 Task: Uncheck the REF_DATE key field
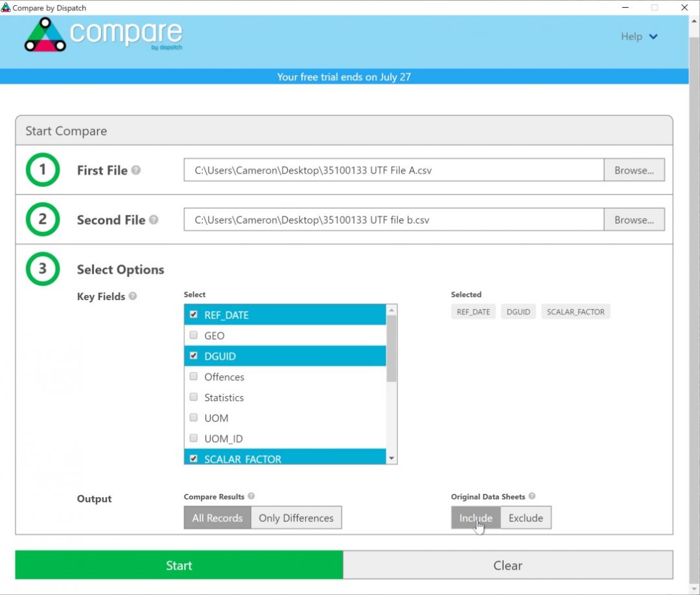pos(193,315)
